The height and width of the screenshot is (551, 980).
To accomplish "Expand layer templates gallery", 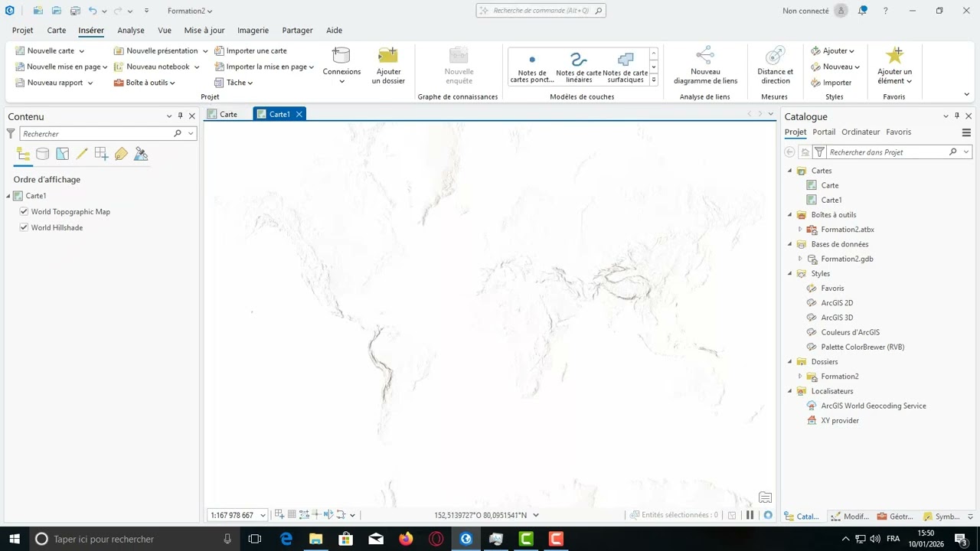I will click(x=654, y=80).
